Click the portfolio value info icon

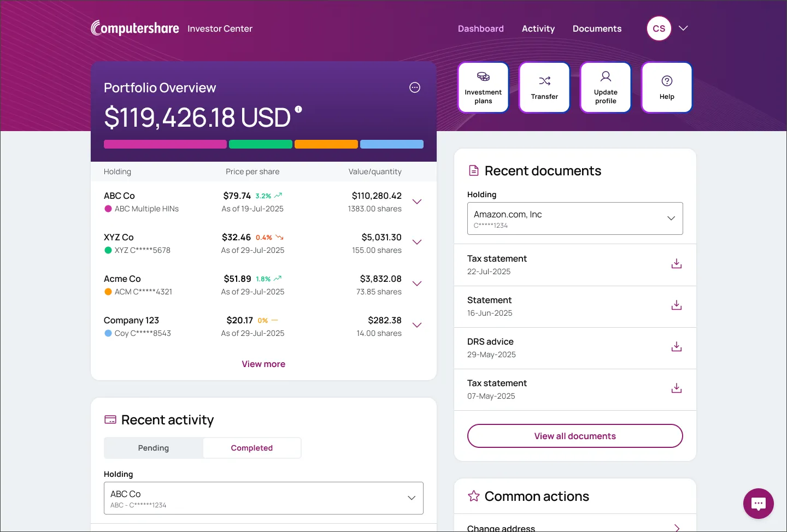[298, 109]
